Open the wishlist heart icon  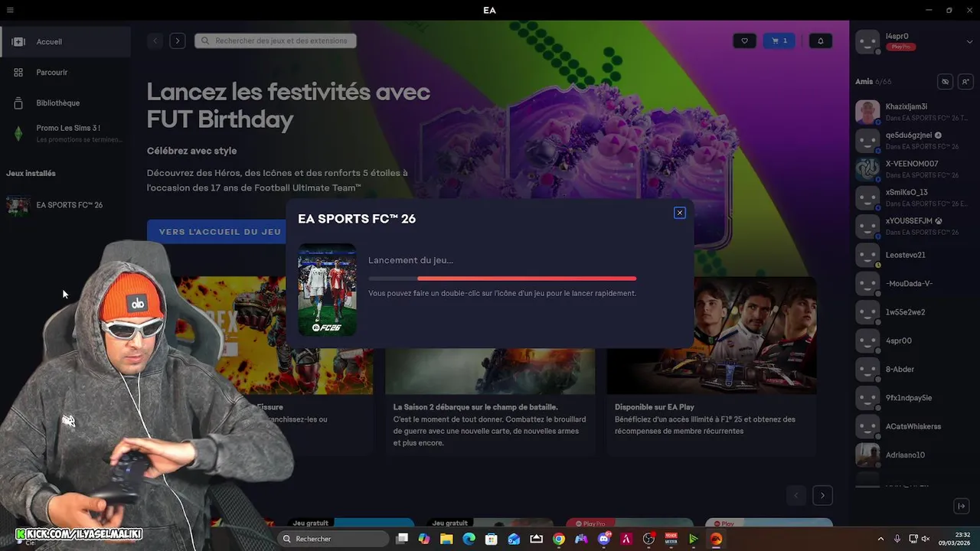tap(744, 41)
